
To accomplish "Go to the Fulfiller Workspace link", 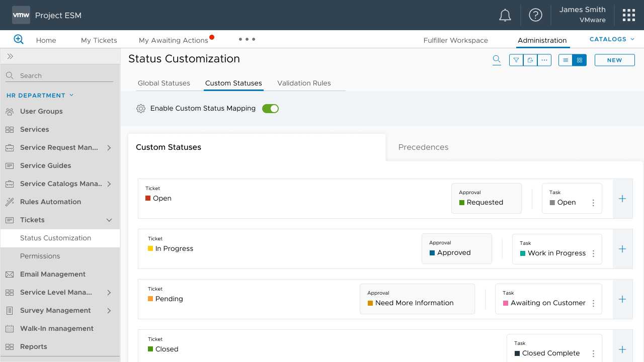I will point(455,40).
